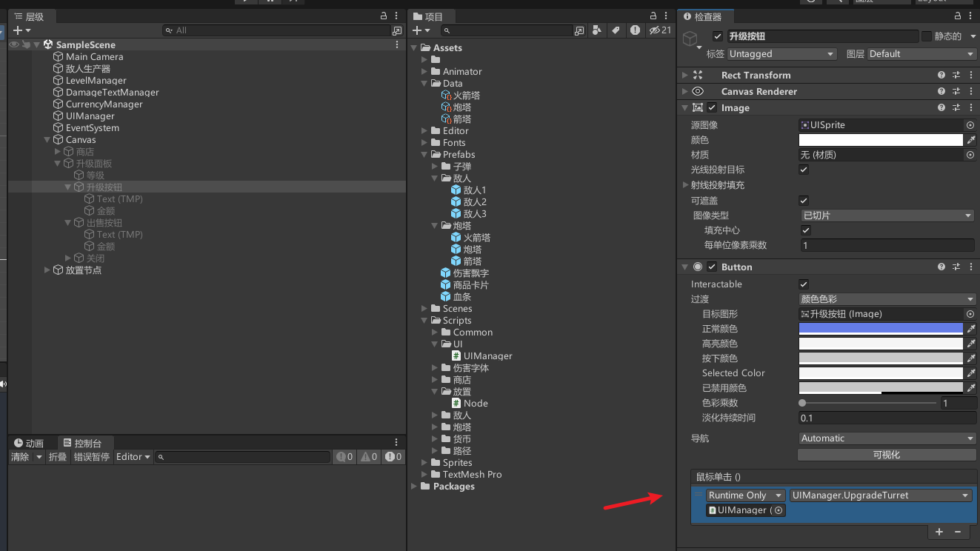Viewport: 980px width, 551px height.
Task: Click Project search by label icon
Action: [x=616, y=30]
